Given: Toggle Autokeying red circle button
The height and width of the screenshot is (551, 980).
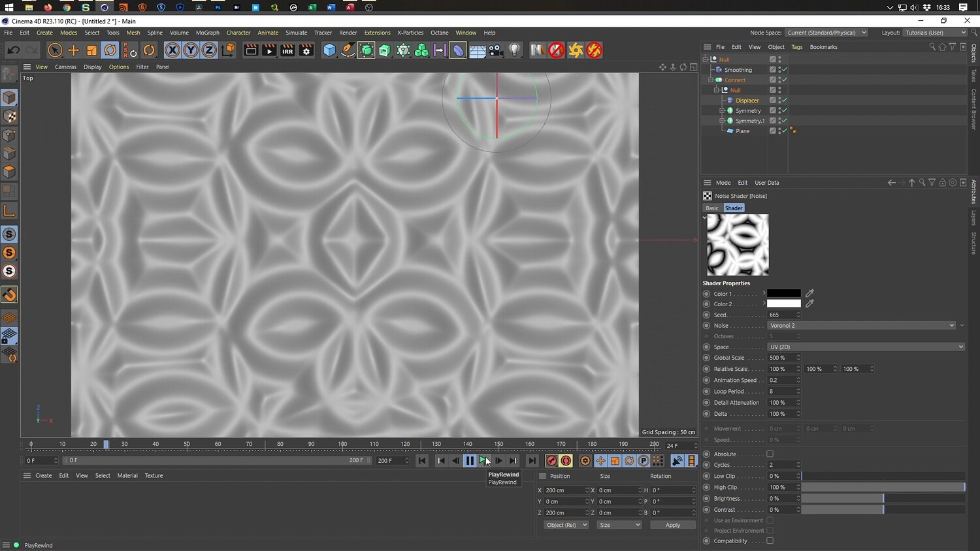Looking at the screenshot, I should pos(566,461).
